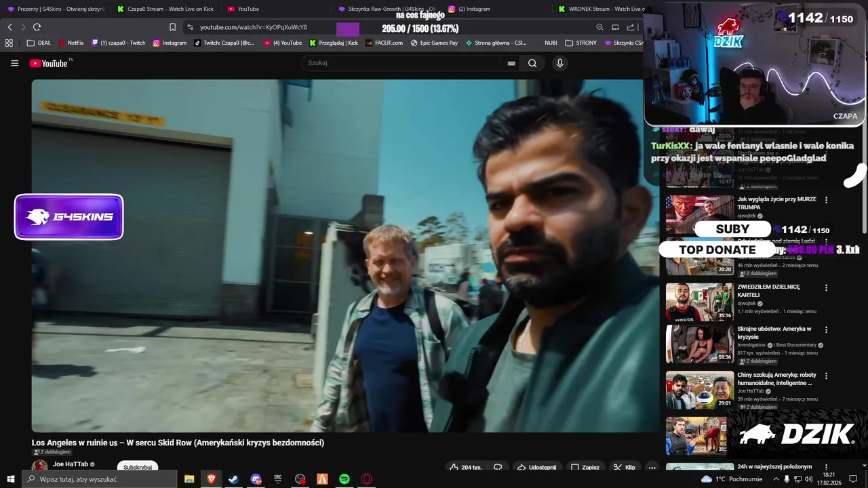Click the address bar URL field

393,27
